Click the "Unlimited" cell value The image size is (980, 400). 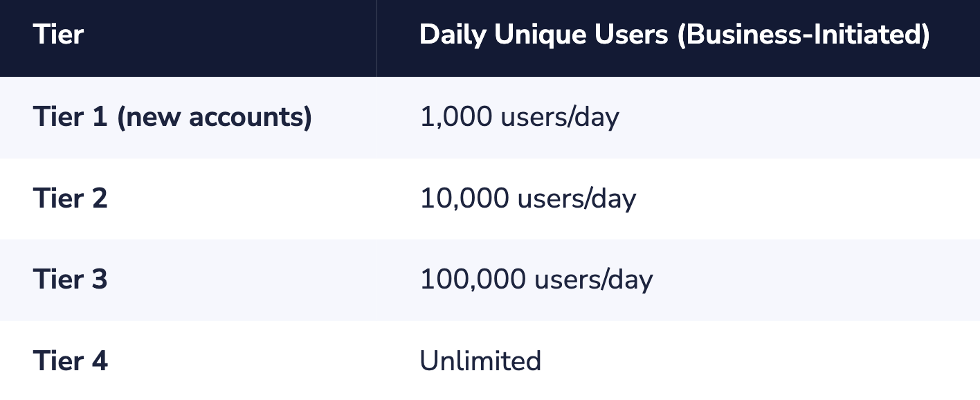tap(480, 361)
